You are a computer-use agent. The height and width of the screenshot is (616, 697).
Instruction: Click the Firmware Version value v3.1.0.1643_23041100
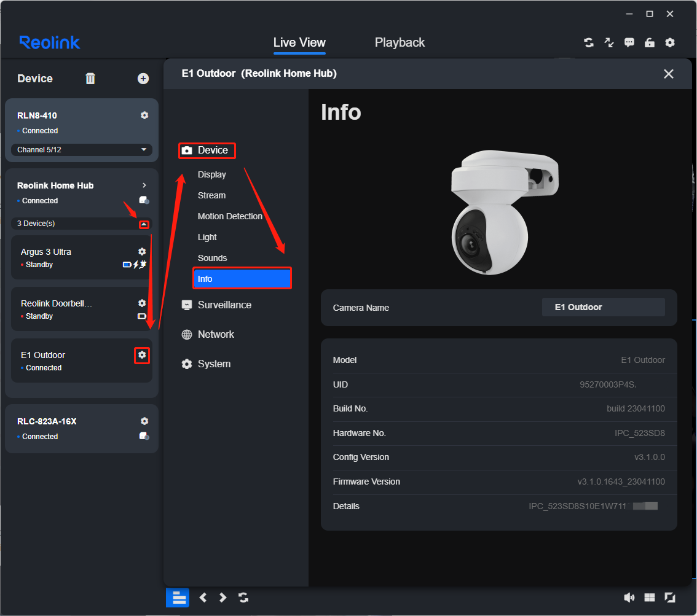point(621,482)
